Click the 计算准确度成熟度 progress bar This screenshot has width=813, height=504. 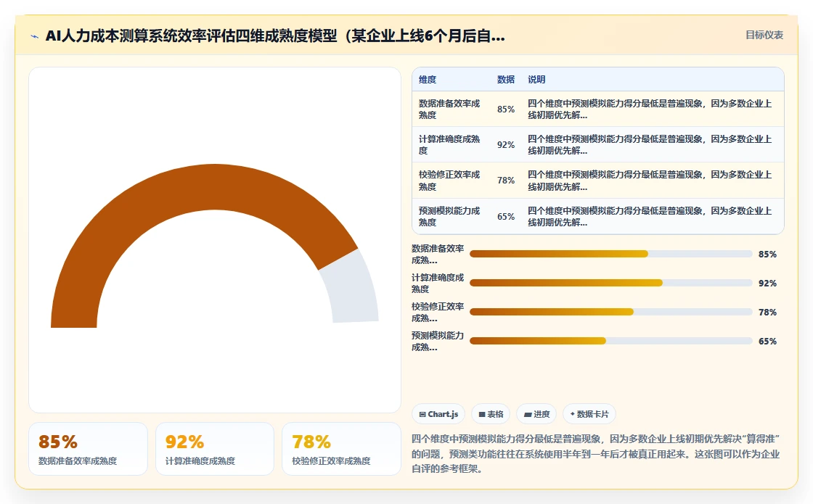(x=610, y=283)
